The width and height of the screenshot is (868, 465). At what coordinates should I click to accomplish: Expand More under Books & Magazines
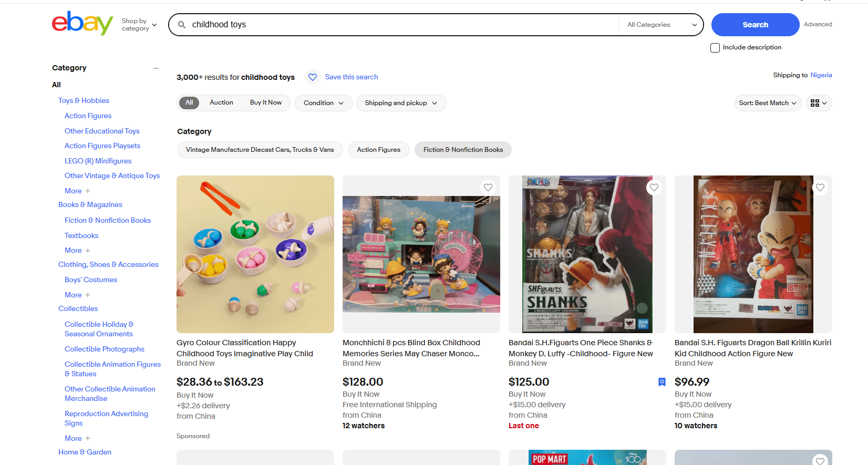pos(77,250)
